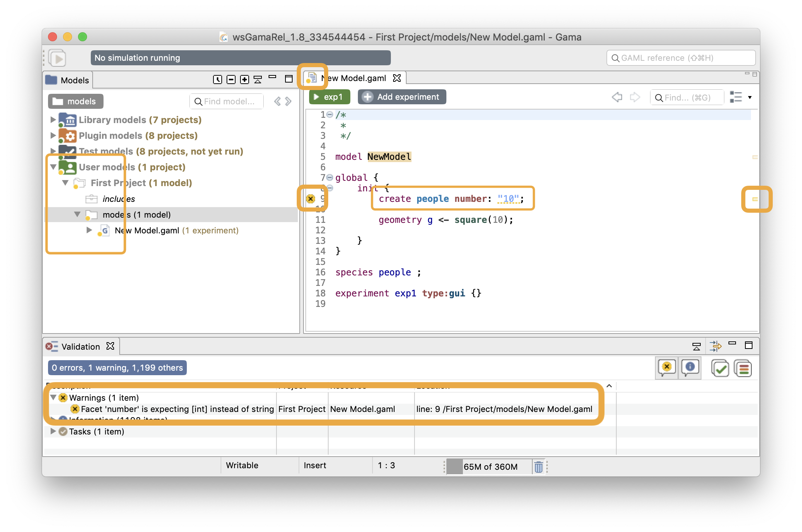Maximize the Models panel

click(288, 79)
